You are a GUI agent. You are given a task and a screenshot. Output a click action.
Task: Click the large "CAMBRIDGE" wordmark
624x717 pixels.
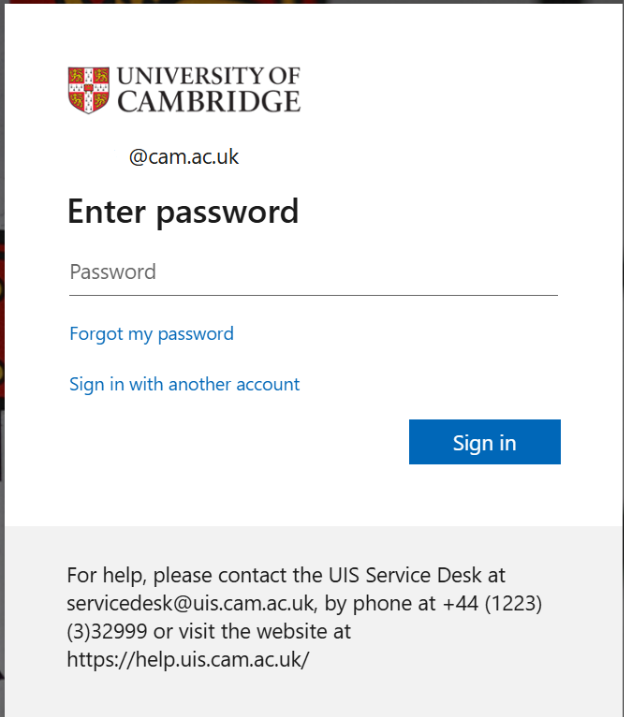[x=208, y=101]
